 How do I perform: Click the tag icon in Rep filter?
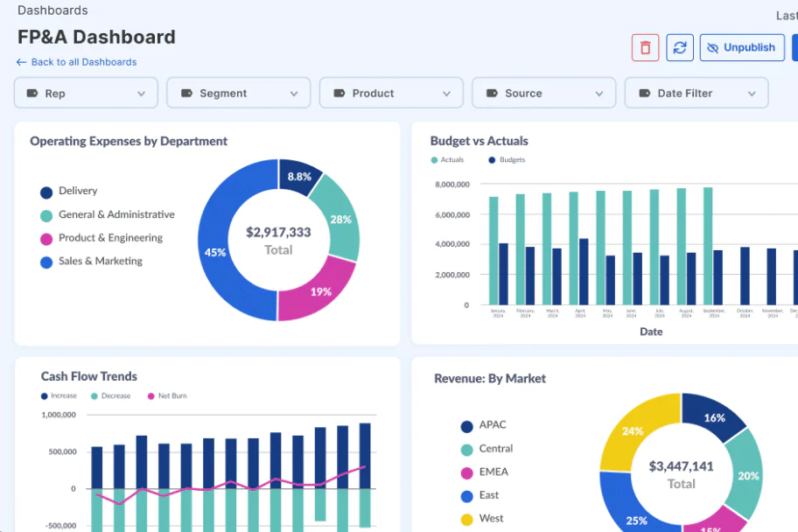[x=32, y=93]
